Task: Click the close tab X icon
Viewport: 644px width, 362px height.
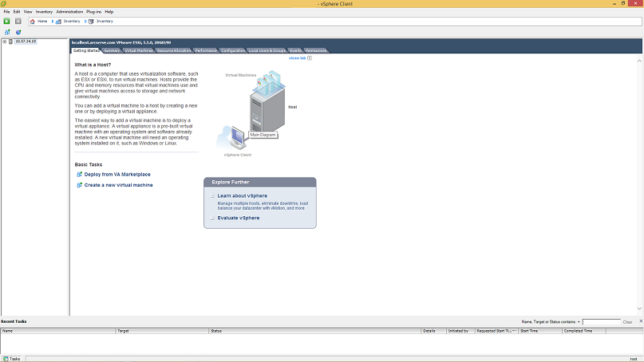Action: click(310, 58)
